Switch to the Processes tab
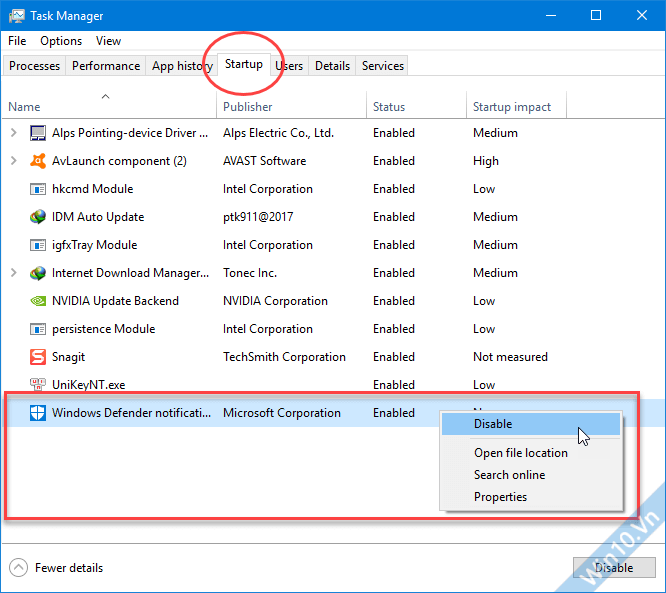 coord(34,66)
